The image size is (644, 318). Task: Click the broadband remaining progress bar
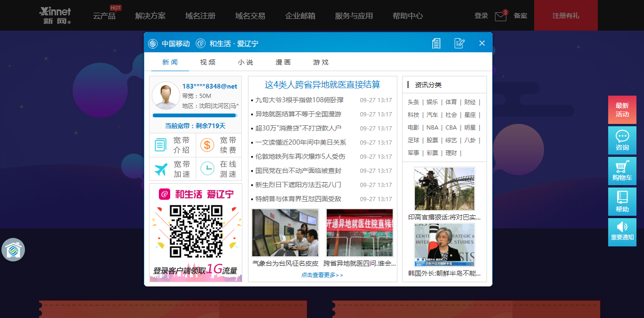click(x=195, y=115)
